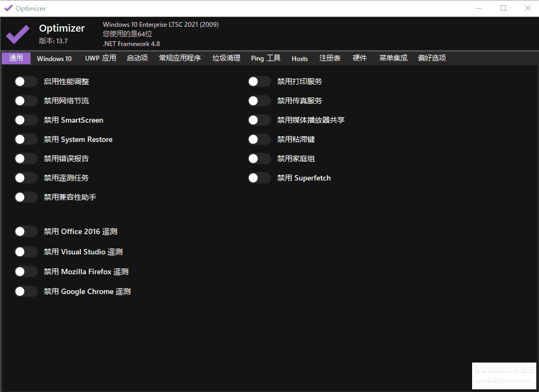Maximize the Optimizer window
Screen dimensions: 539x392
pos(503,8)
